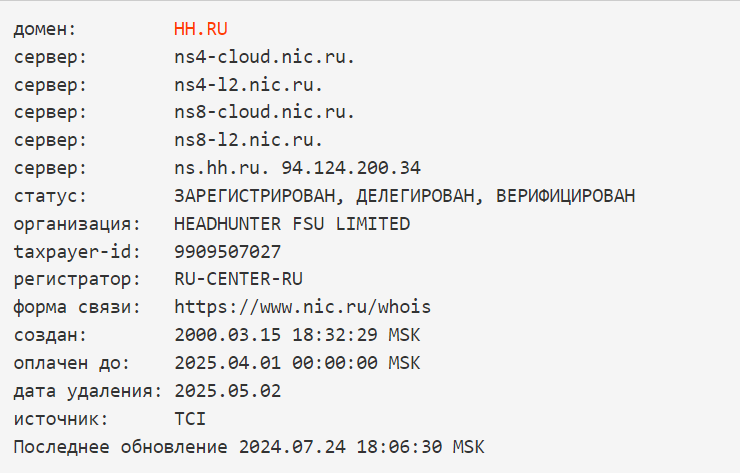Image resolution: width=740 pixels, height=473 pixels.
Task: Click the creation date 2000.03.15 18:32:29 MSK
Action: (297, 334)
